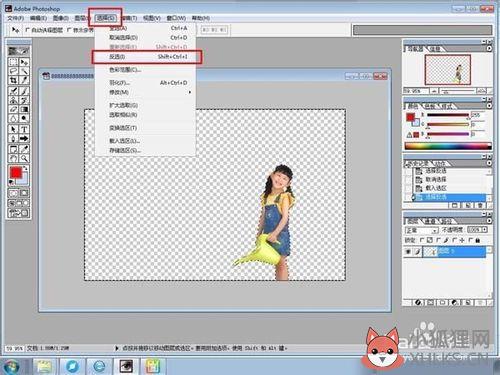
Task: Select the Custom Shape arrow tool
Action: 24,138
